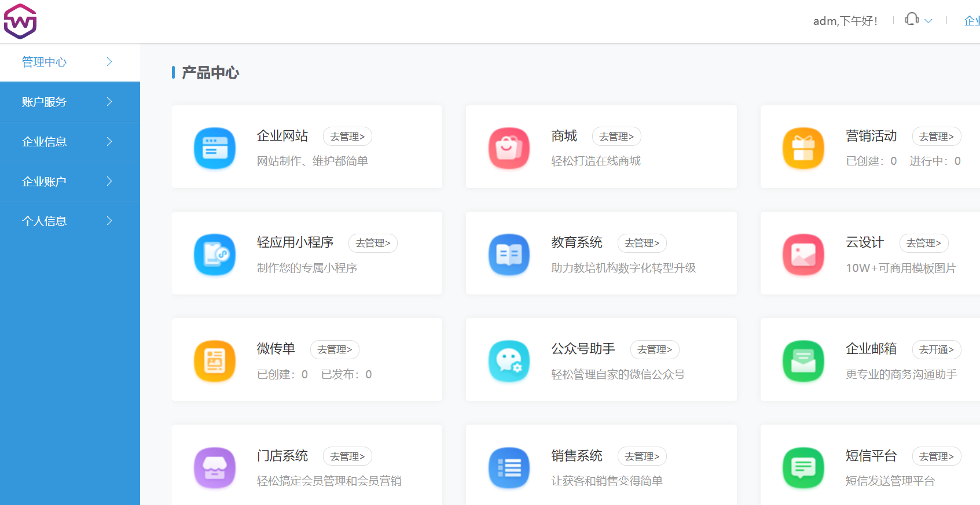The width and height of the screenshot is (980, 505).
Task: Click 更专业的商务沟通助手 description
Action: (x=901, y=374)
